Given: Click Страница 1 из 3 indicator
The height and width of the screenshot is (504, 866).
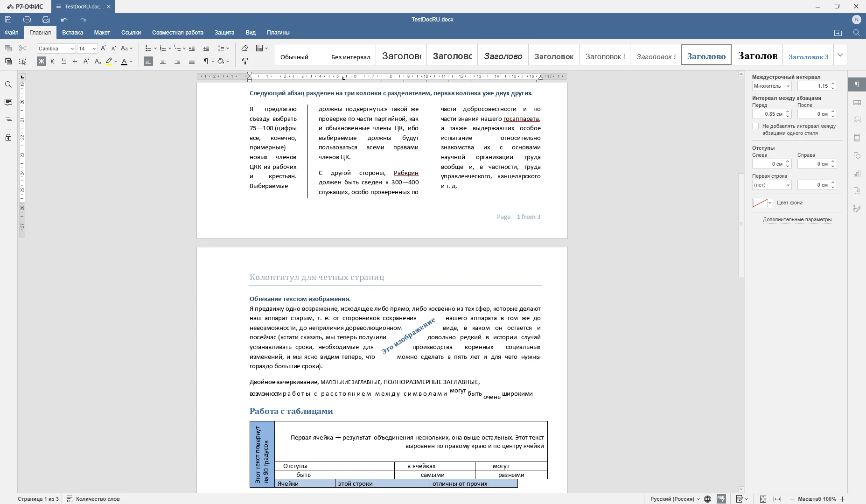Looking at the screenshot, I should coord(38,499).
